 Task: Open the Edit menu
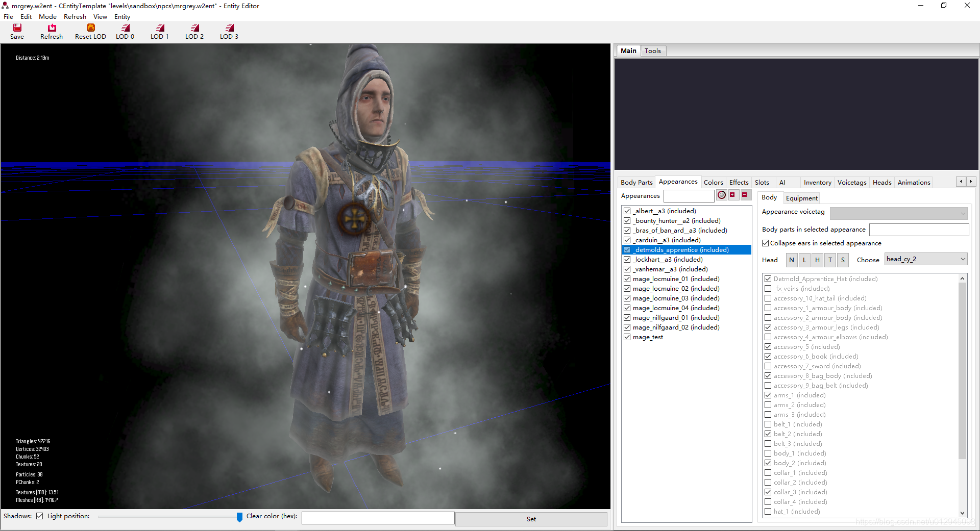pos(26,17)
